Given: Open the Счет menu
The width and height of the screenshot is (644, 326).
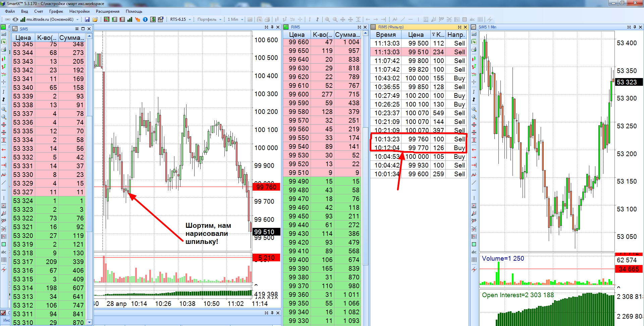Looking at the screenshot, I should pyautogui.click(x=39, y=11).
